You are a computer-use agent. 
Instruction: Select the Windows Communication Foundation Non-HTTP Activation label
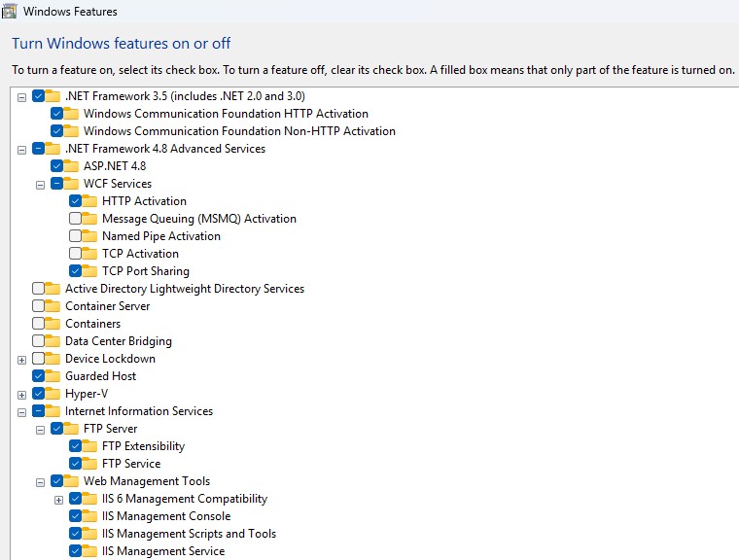(239, 131)
